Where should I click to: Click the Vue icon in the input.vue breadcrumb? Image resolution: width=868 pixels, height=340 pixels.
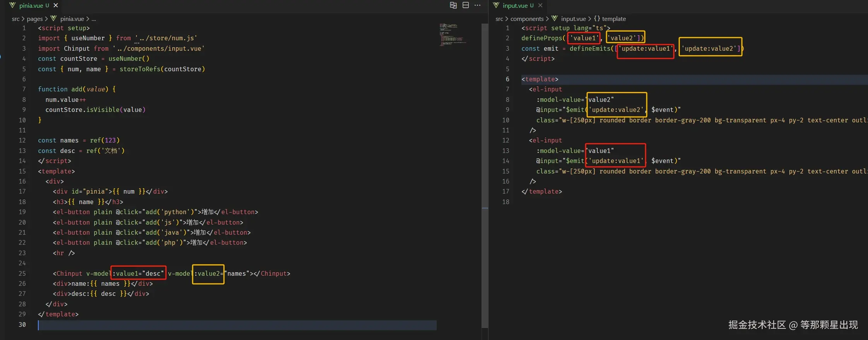point(555,18)
